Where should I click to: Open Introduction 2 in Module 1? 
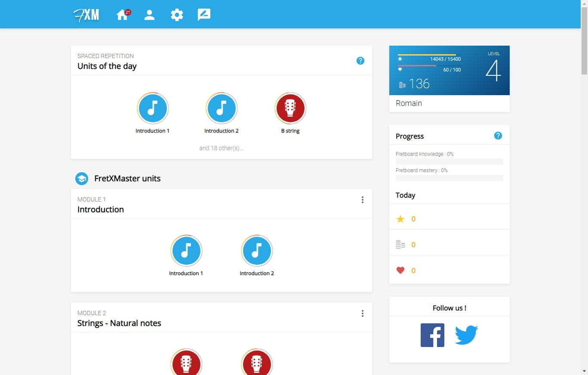257,251
